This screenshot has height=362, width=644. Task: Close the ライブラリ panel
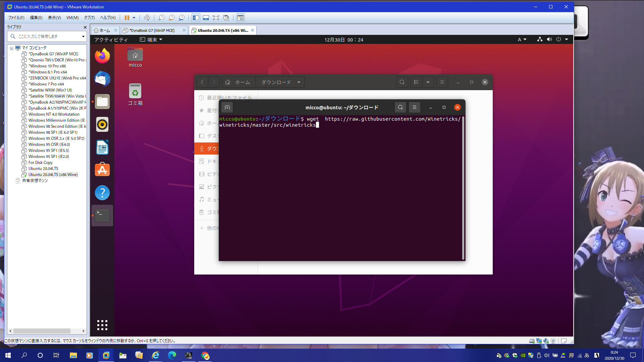[85, 27]
